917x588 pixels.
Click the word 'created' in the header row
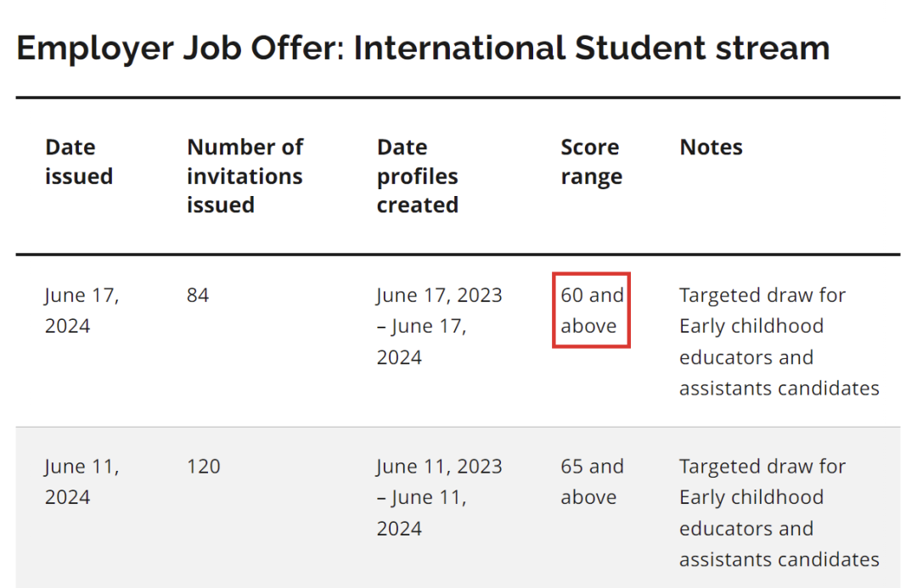click(418, 205)
